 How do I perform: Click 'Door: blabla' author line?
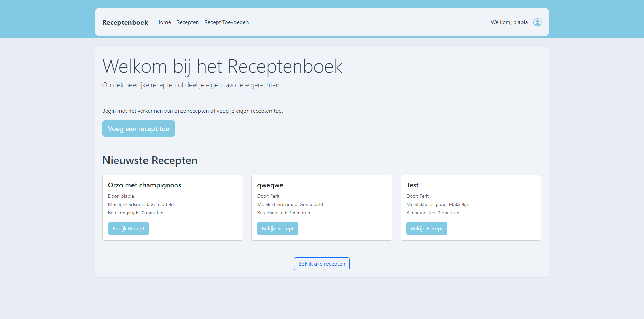(121, 196)
